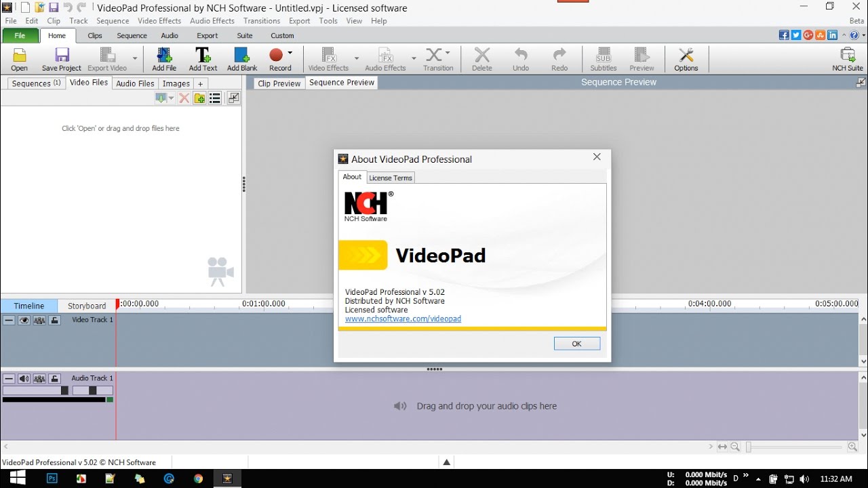Switch to Clip Preview tab
This screenshot has height=488, width=868.
tap(279, 83)
